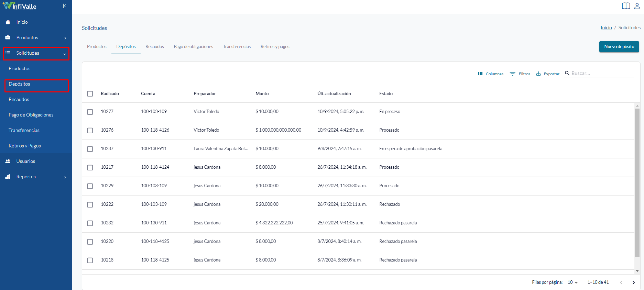Screen dimensions: 644x290
Task: Go to next page with the arrow
Action: (633, 282)
